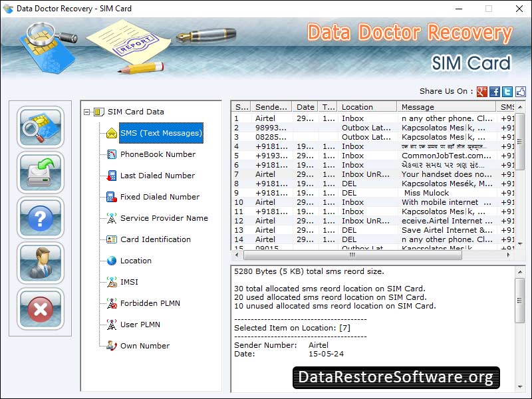Click the right scroll arrow of SMS table
The width and height of the screenshot is (532, 399).
click(x=508, y=255)
